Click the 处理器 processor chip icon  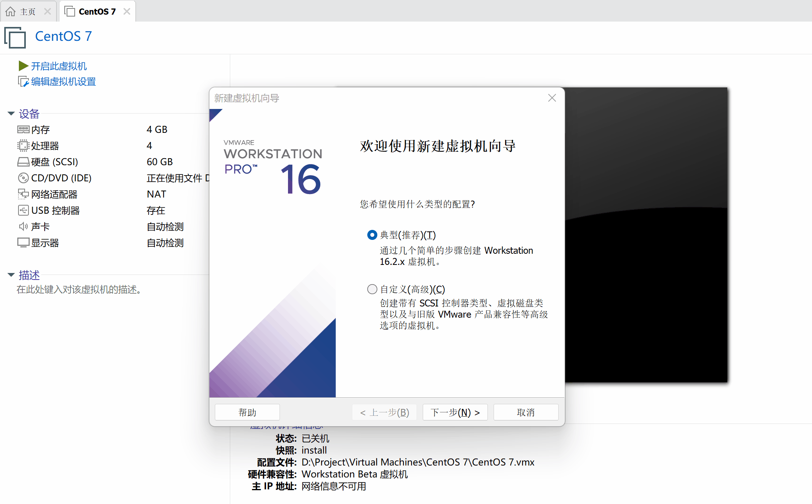pyautogui.click(x=23, y=146)
